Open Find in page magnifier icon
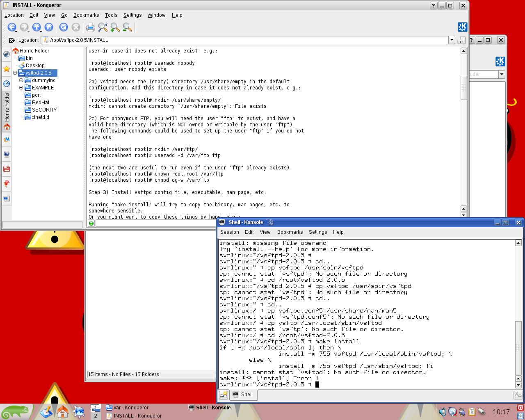Viewport: 525px width, 420px height. pos(103,27)
